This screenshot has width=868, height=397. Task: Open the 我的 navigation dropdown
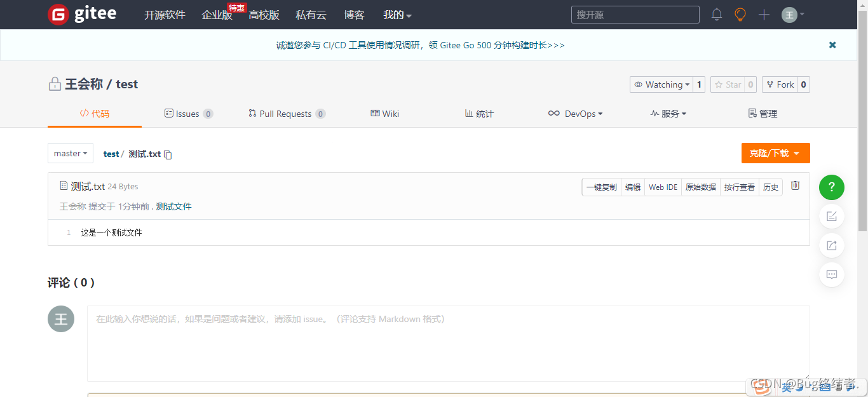[398, 15]
